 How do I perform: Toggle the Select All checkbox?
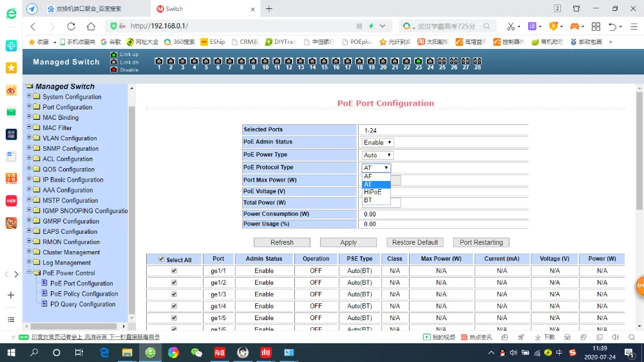161,260
